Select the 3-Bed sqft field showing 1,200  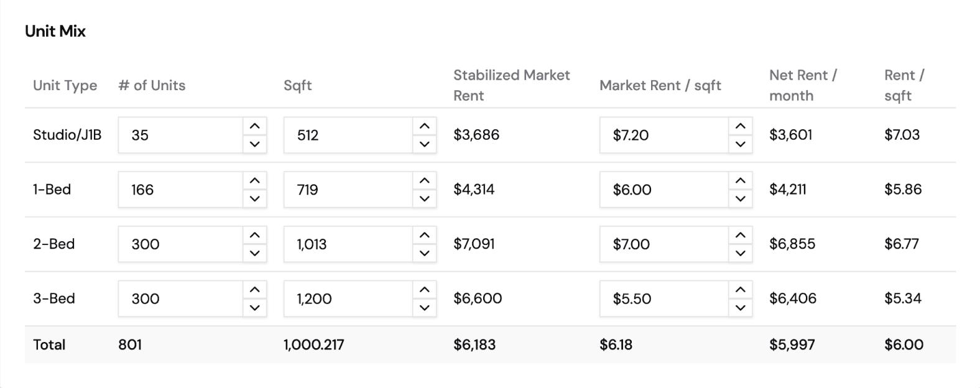click(x=348, y=299)
